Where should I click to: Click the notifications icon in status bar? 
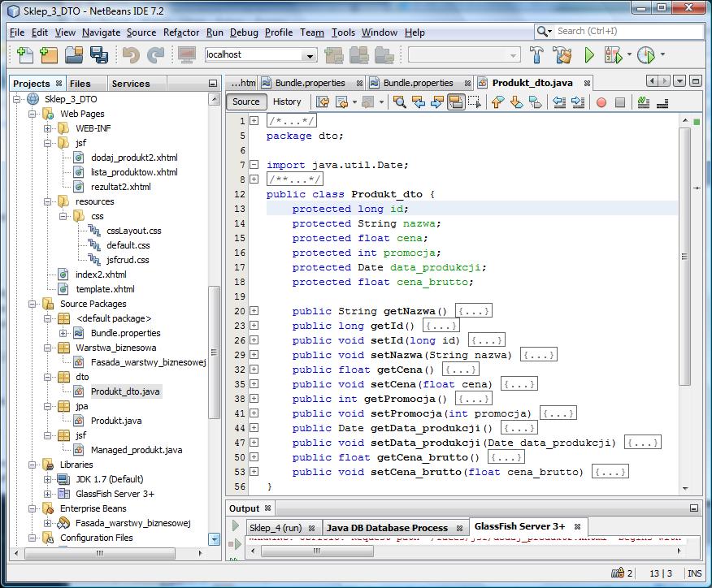tap(618, 573)
